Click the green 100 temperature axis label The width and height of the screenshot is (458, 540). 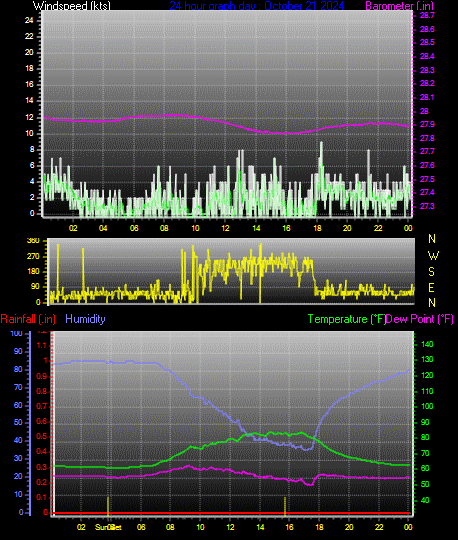click(427, 406)
